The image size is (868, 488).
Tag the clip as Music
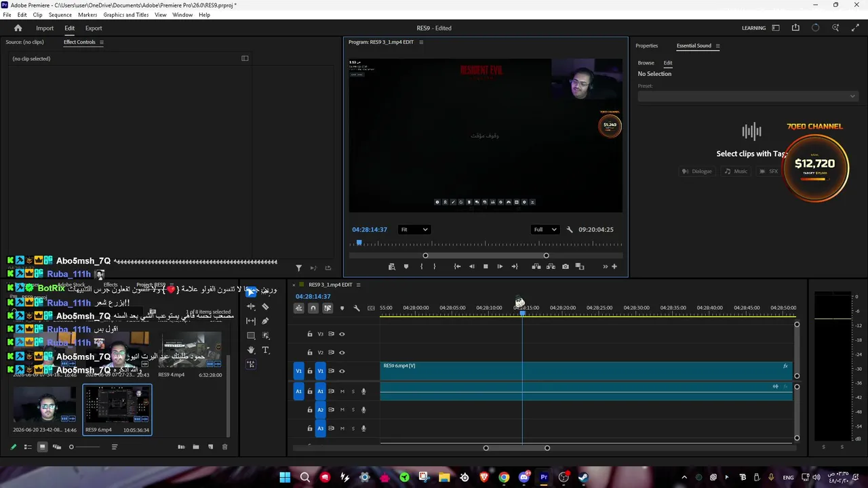click(736, 171)
